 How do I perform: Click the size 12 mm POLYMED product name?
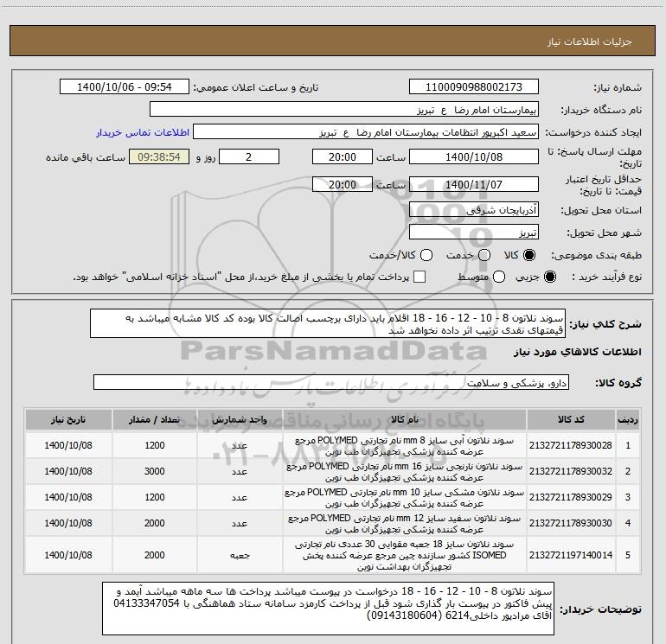point(405,524)
